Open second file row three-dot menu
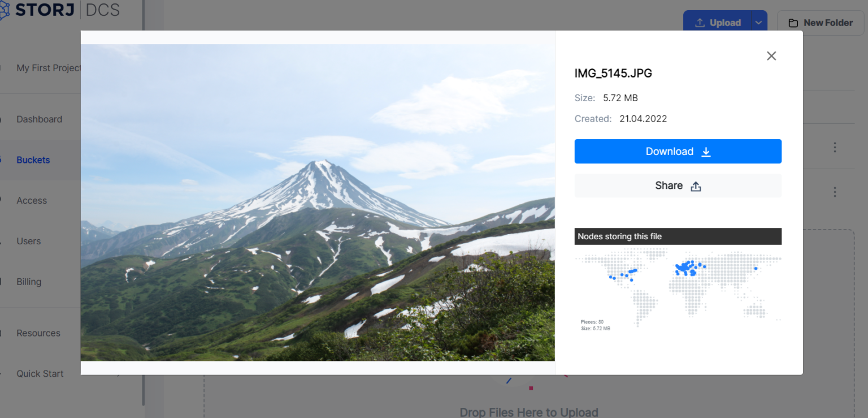The width and height of the screenshot is (868, 418). [835, 192]
